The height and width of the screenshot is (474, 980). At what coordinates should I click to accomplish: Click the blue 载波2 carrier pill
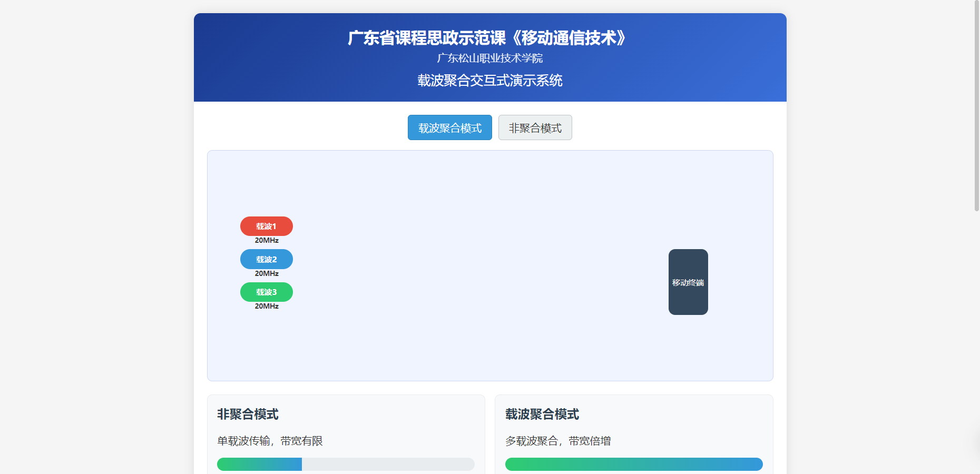point(266,259)
